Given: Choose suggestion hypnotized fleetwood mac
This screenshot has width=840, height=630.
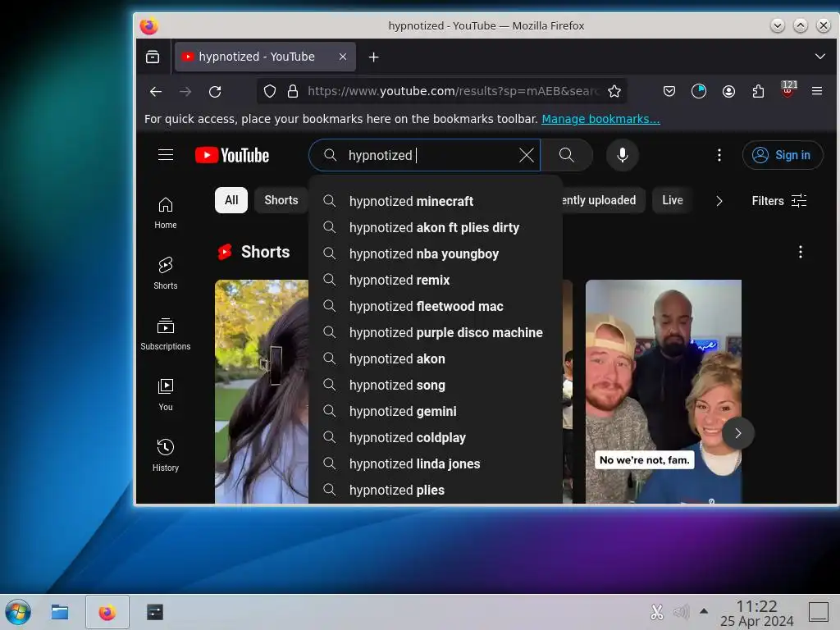Looking at the screenshot, I should [436, 307].
